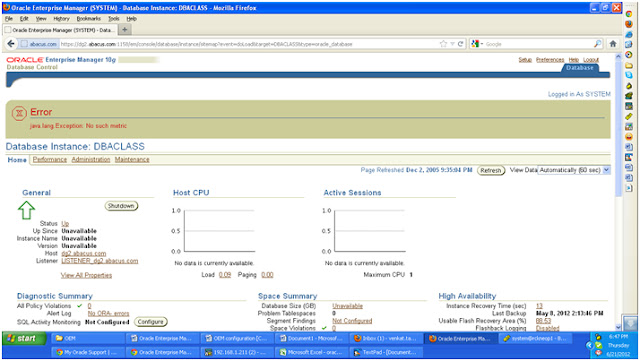Open Internet Explorer from side quick-launch bar
The height and width of the screenshot is (361, 640).
[629, 34]
